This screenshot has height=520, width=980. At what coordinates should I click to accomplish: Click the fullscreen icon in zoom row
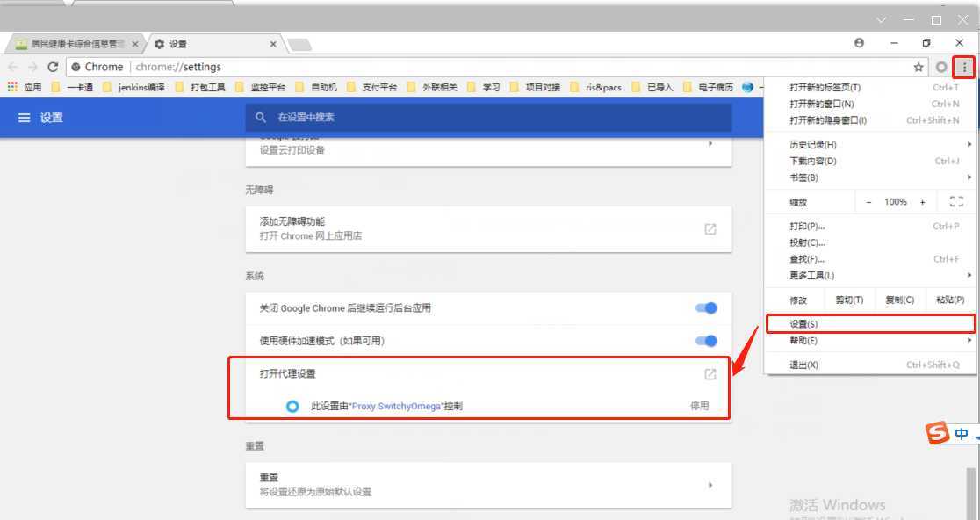click(955, 201)
